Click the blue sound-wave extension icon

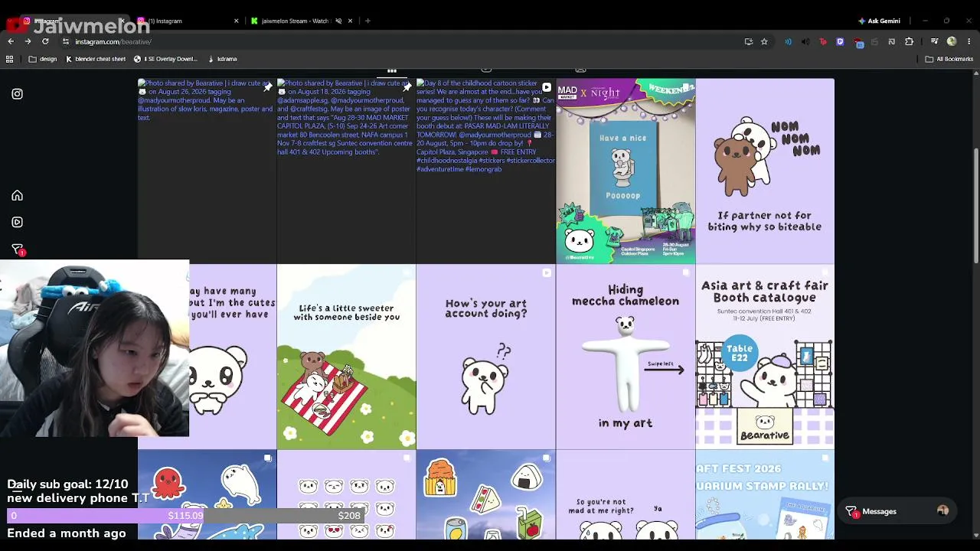[x=788, y=41]
